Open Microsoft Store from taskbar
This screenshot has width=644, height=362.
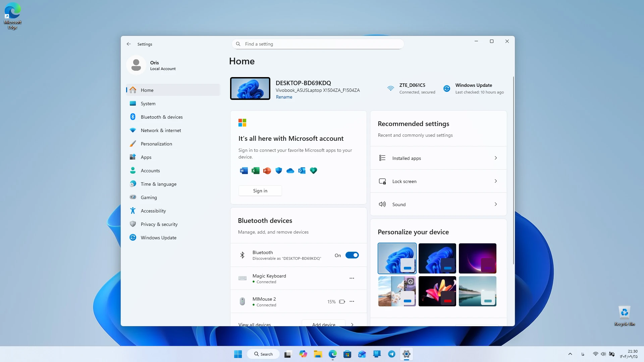coord(347,354)
